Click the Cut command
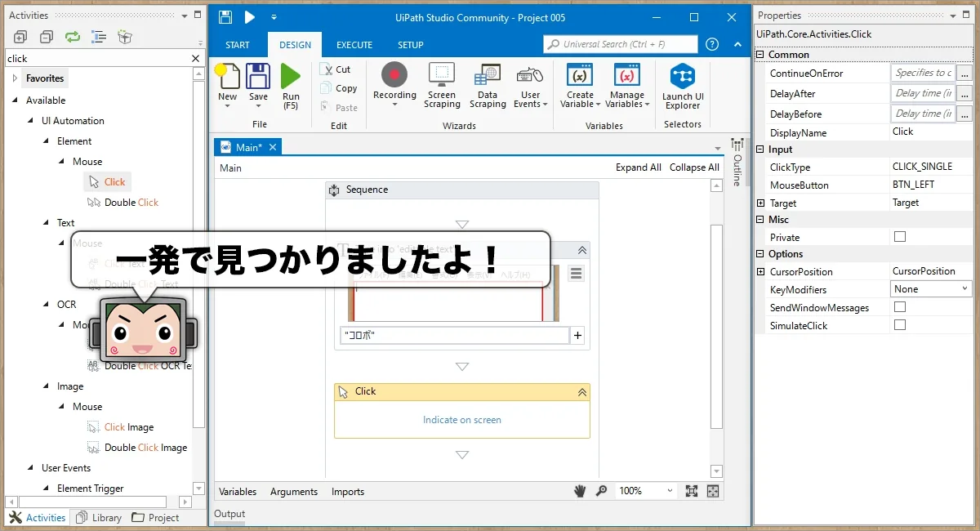 [x=336, y=69]
